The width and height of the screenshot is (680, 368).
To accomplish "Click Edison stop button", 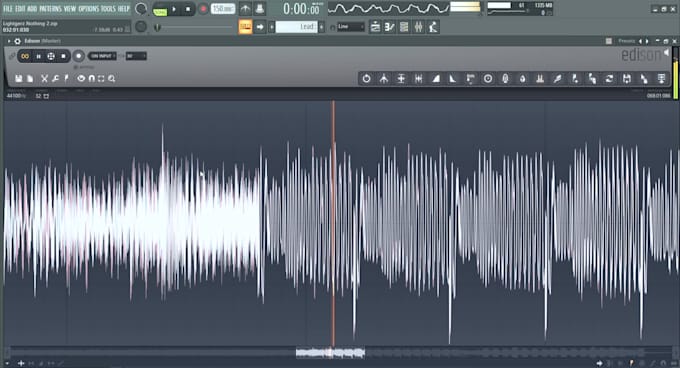I will pyautogui.click(x=63, y=56).
